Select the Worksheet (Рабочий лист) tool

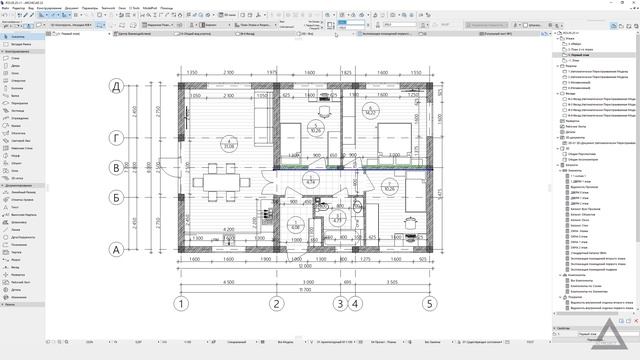click(22, 282)
